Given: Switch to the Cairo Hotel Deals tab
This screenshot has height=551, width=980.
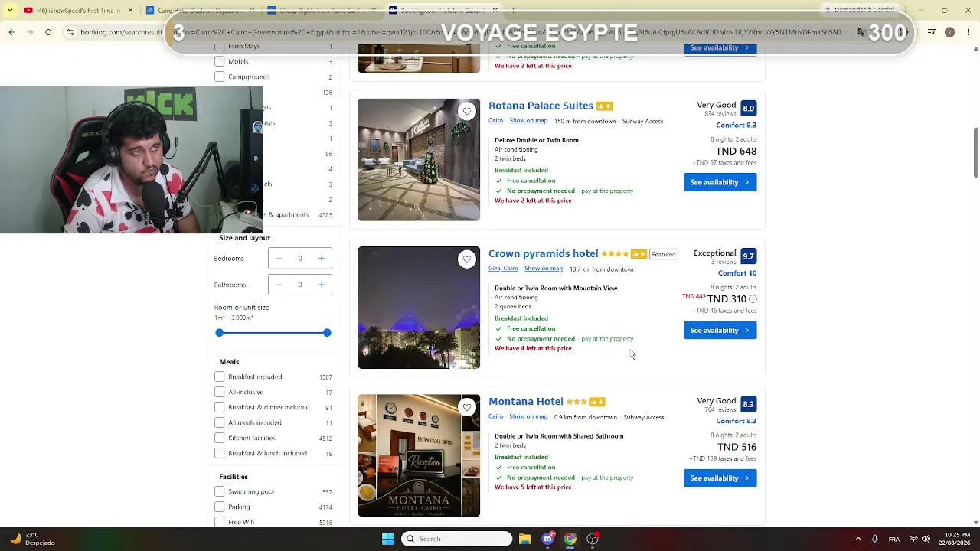Looking at the screenshot, I should (201, 11).
